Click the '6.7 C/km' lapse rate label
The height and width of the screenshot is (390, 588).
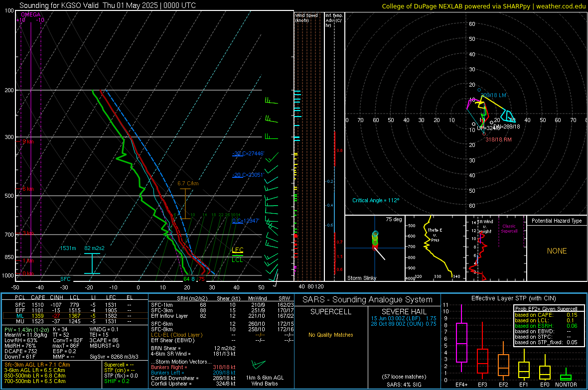188,183
